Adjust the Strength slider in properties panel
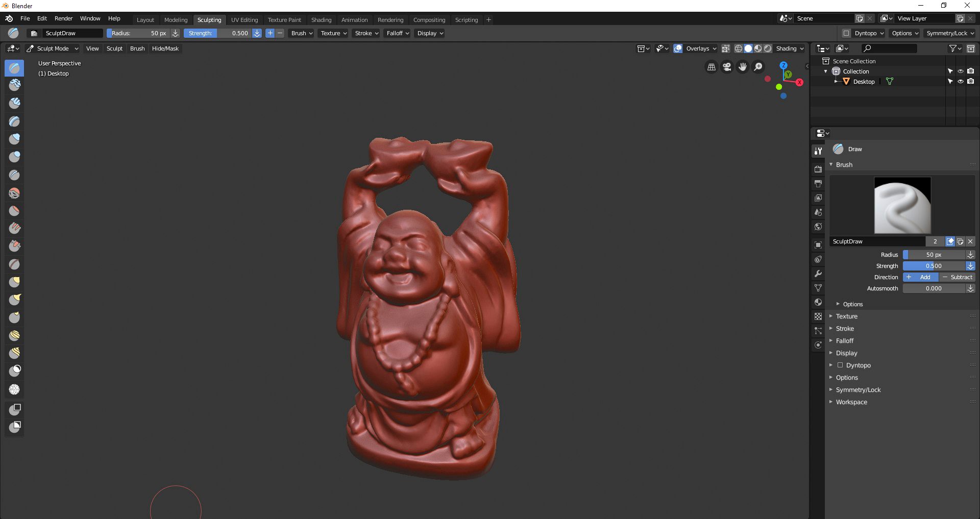Screen dimensions: 980x519 [x=934, y=266]
